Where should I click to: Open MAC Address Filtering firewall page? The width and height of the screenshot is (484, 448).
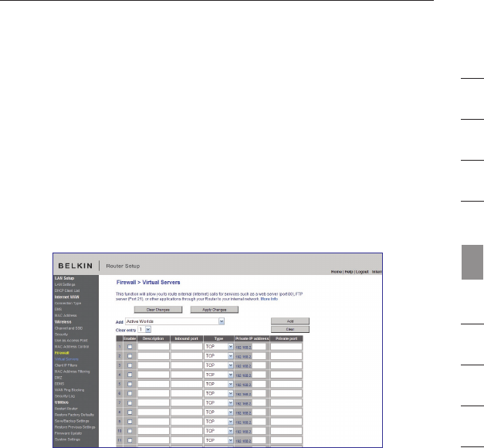[x=73, y=372]
